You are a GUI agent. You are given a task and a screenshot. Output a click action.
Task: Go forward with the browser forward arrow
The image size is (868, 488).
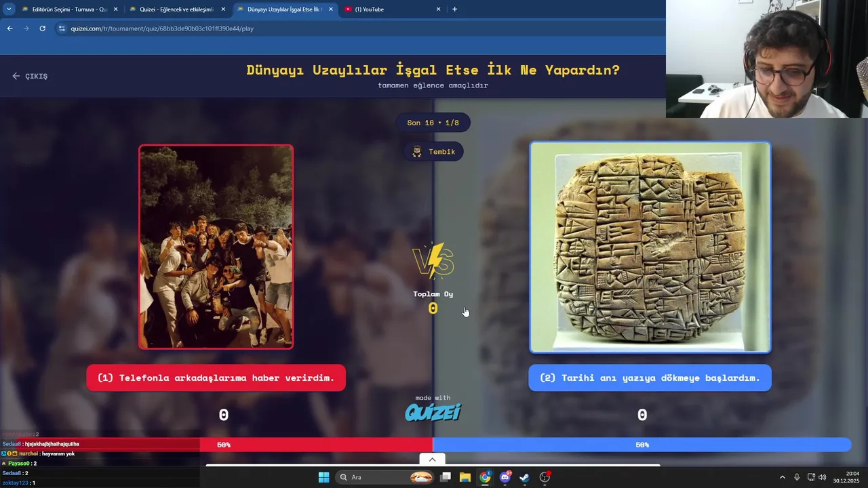26,28
